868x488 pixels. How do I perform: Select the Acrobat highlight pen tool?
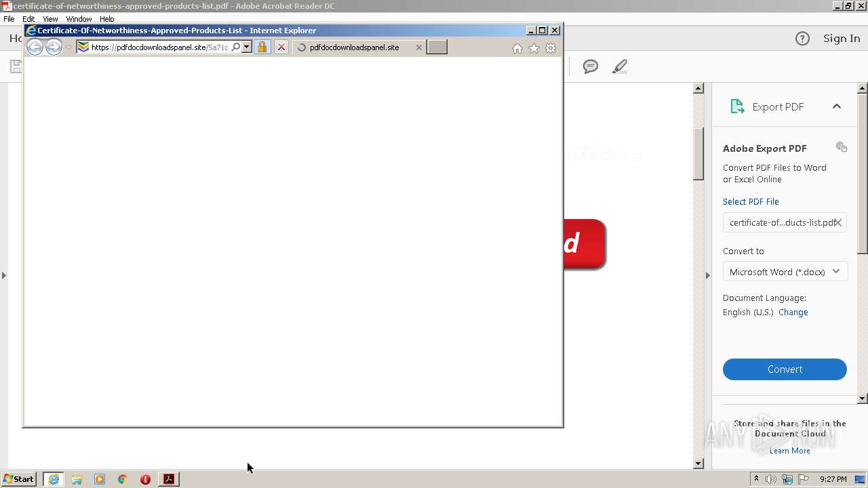(619, 66)
